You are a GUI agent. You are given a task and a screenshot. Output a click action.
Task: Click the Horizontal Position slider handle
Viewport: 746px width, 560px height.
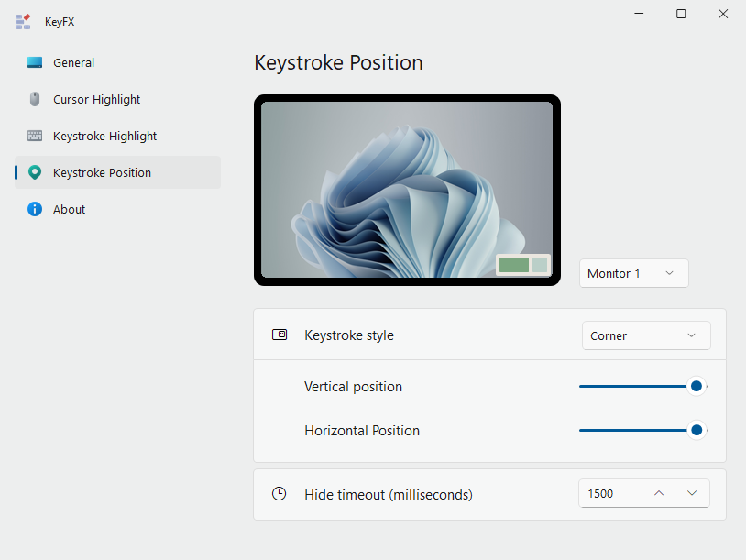click(697, 431)
